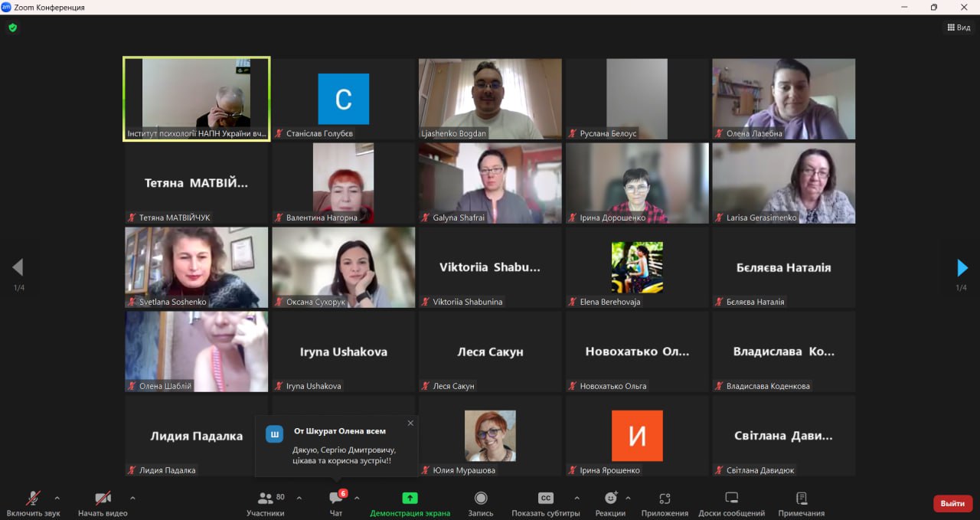Select Оксана Сухорук video tile
The image size is (980, 520).
pyautogui.click(x=343, y=267)
